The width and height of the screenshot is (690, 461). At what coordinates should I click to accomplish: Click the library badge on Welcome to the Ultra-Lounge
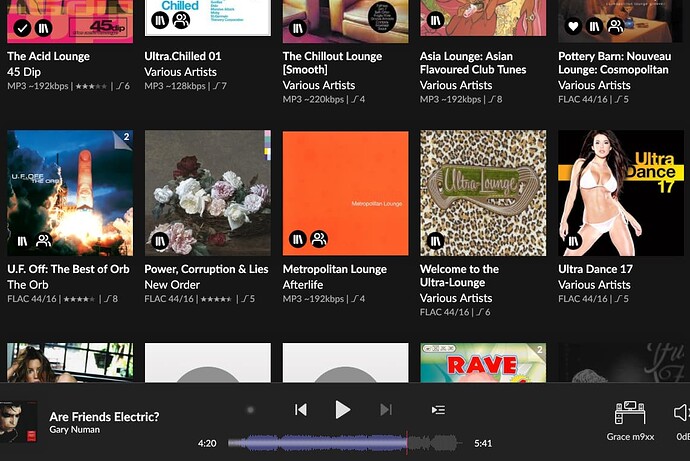click(x=435, y=241)
